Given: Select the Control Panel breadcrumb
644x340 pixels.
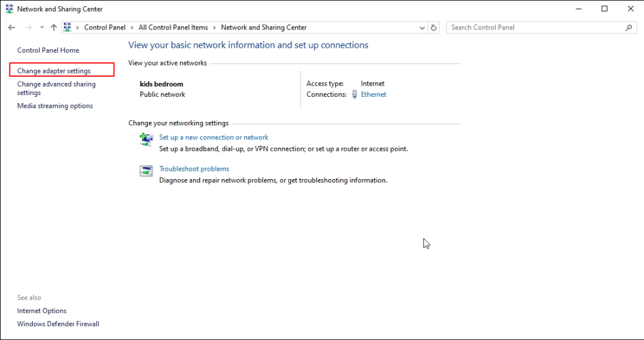Looking at the screenshot, I should (x=104, y=28).
